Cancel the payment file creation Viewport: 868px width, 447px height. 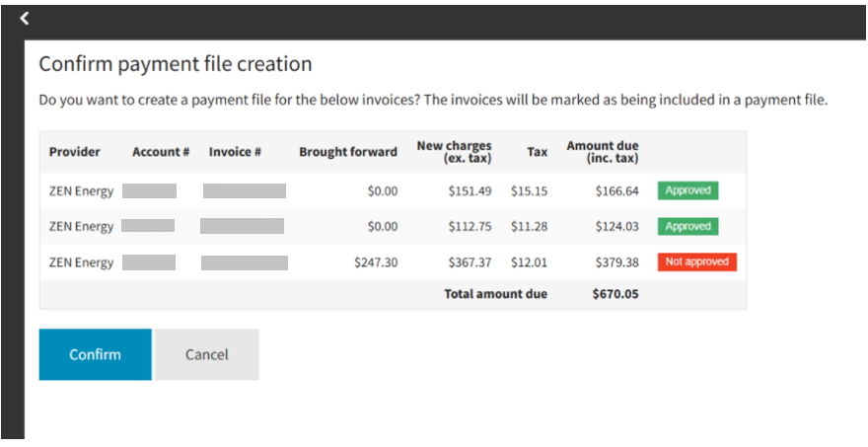pos(206,354)
